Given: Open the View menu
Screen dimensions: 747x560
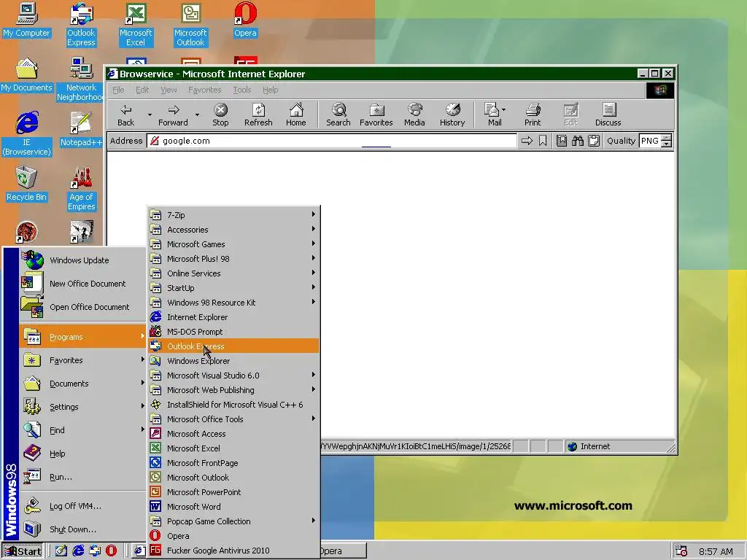Looking at the screenshot, I should (x=169, y=90).
